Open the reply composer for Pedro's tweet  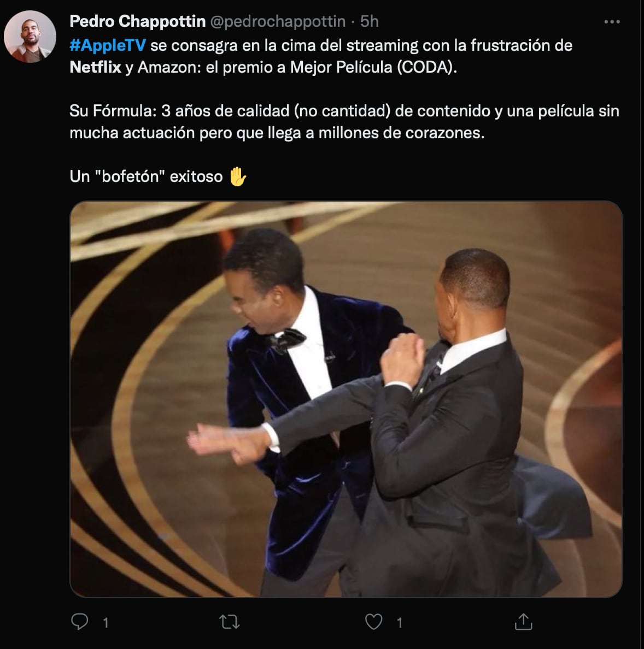81,620
